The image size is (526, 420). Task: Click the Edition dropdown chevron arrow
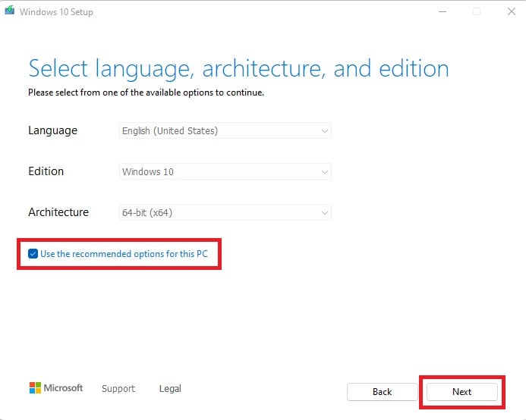coord(325,172)
